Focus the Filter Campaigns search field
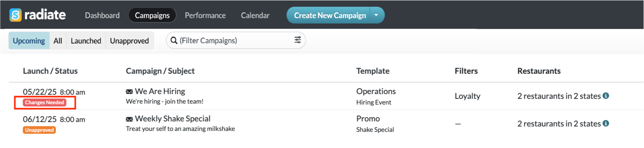This screenshot has height=148, width=644. tap(234, 41)
